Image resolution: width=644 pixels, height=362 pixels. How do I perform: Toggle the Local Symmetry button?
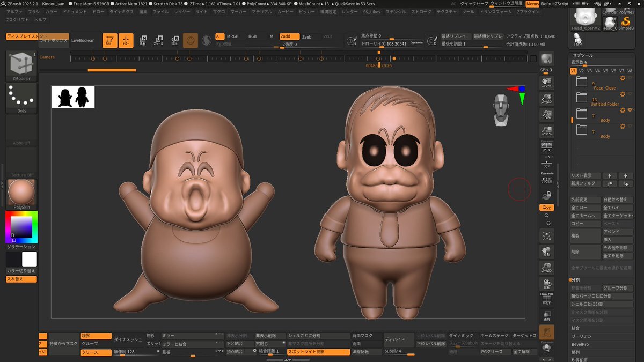click(547, 178)
